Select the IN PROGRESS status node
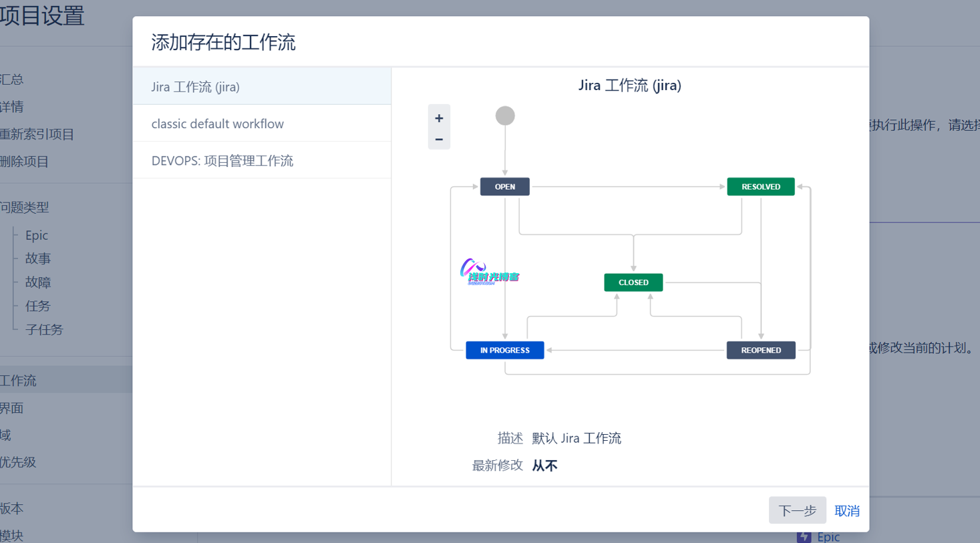Screen dimensions: 980x543 click(x=505, y=350)
